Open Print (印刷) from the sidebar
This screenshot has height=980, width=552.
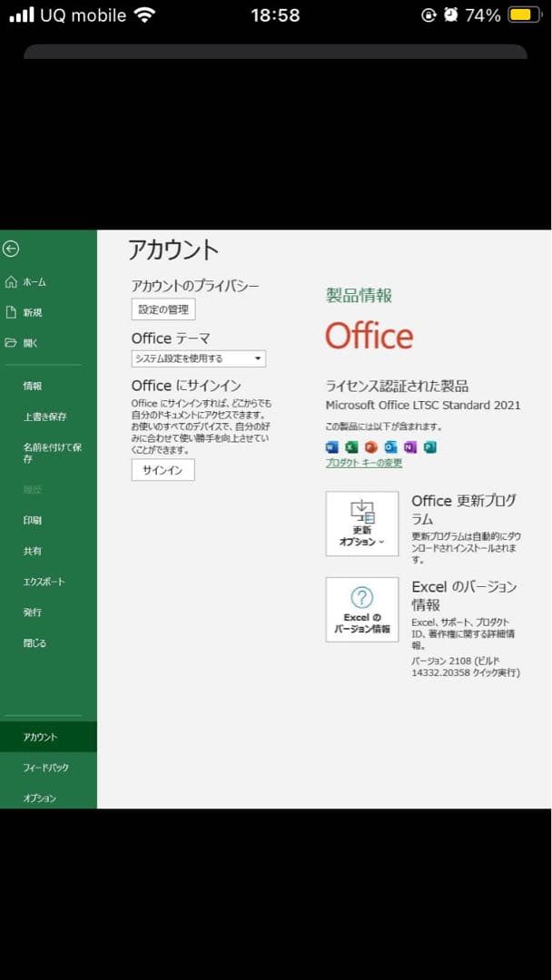coord(33,520)
